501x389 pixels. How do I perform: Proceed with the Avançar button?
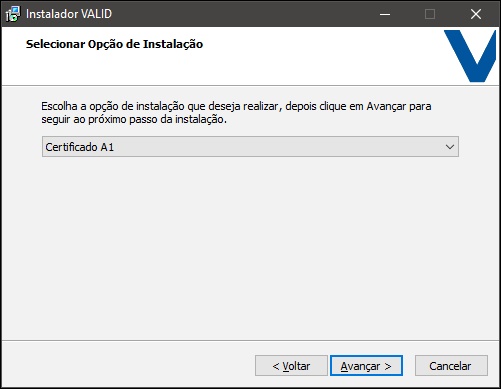(366, 366)
